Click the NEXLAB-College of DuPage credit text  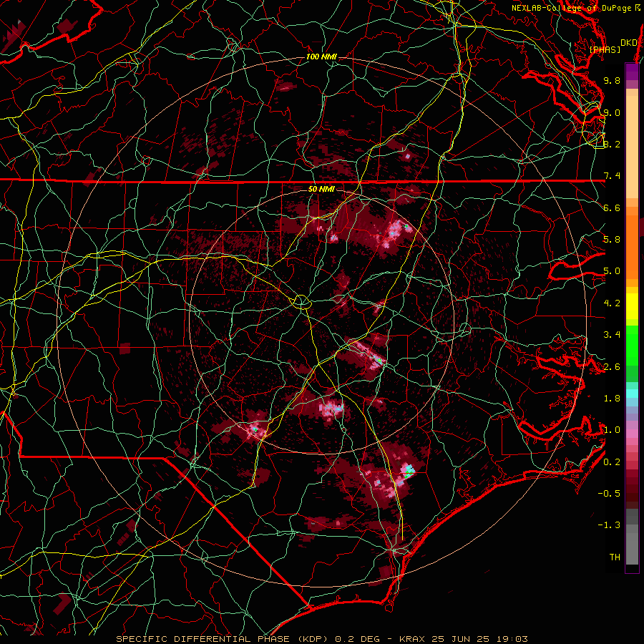point(575,8)
